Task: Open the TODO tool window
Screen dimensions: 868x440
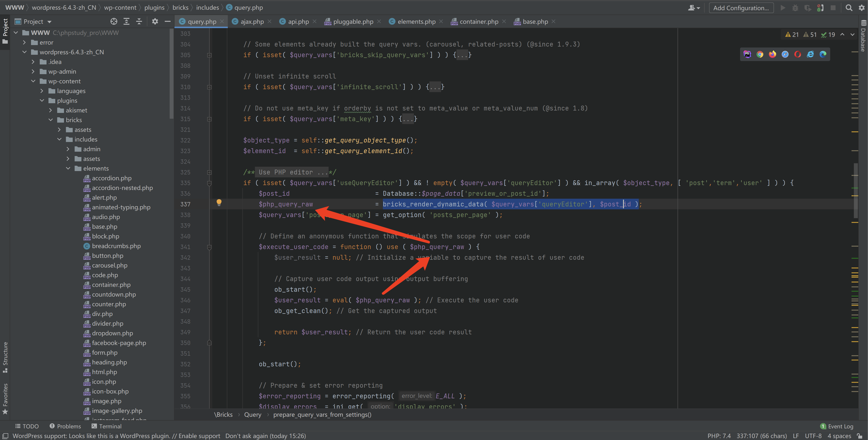Action: click(27, 426)
